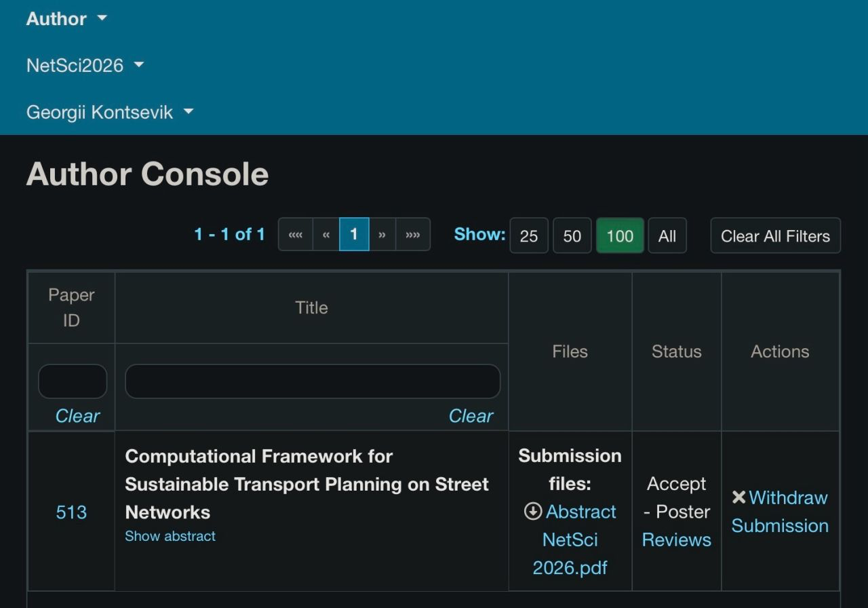The height and width of the screenshot is (608, 868).
Task: Select page 1 in pagination
Action: [x=354, y=235]
